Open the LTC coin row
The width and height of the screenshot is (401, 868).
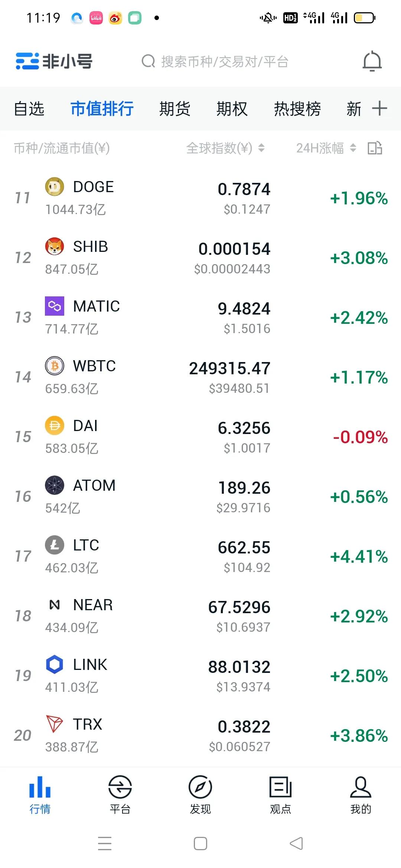pyautogui.click(x=200, y=556)
